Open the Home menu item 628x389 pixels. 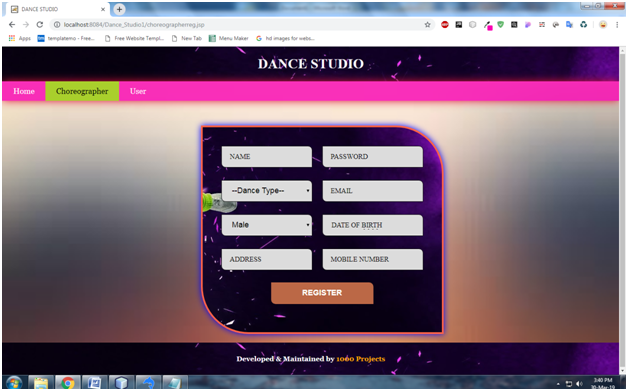pos(24,91)
